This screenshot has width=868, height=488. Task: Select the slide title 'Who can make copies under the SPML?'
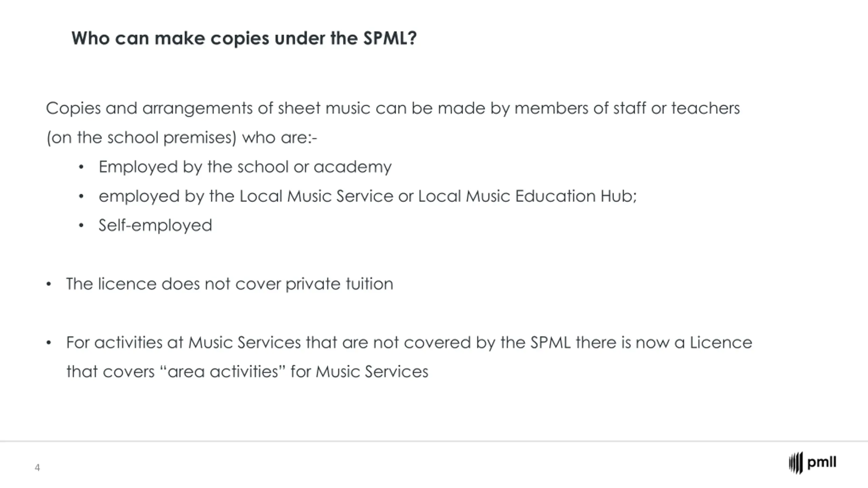tap(244, 38)
